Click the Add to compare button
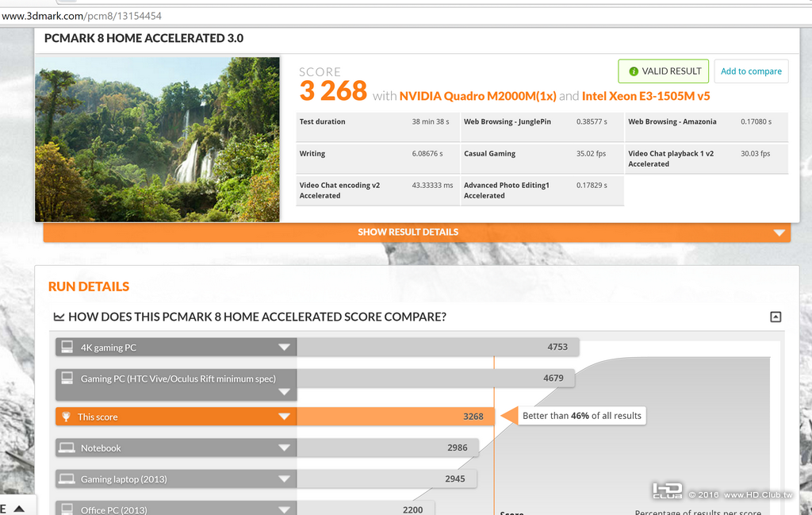The height and width of the screenshot is (515, 812). (751, 71)
